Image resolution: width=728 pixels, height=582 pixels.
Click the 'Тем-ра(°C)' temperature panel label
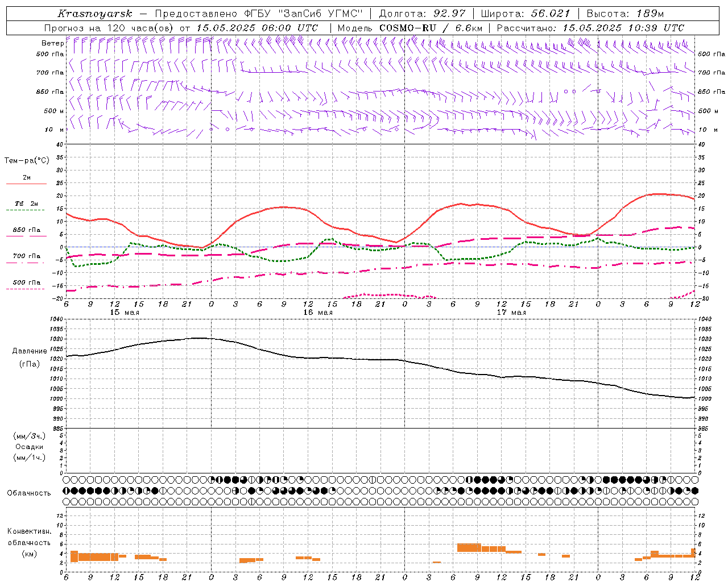(x=27, y=161)
